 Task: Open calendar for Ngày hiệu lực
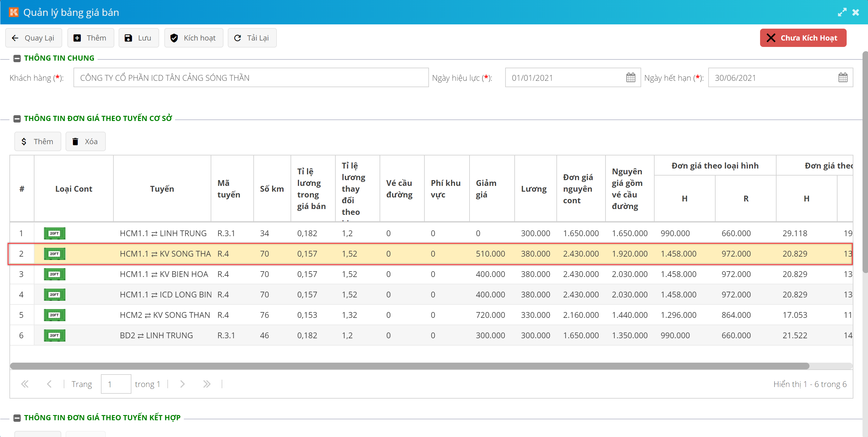[x=630, y=78]
